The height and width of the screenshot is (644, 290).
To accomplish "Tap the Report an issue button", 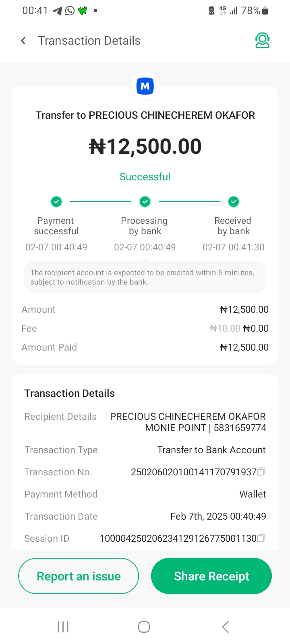I will coord(79,576).
